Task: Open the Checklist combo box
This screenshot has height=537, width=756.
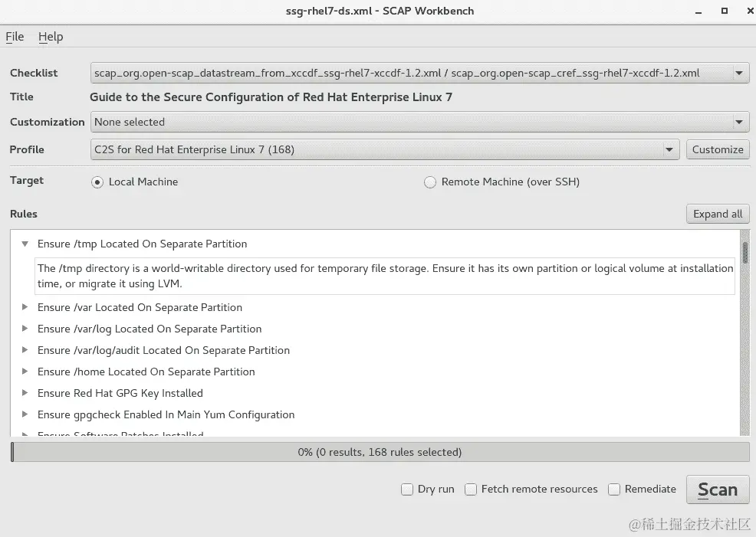Action: 419,74
